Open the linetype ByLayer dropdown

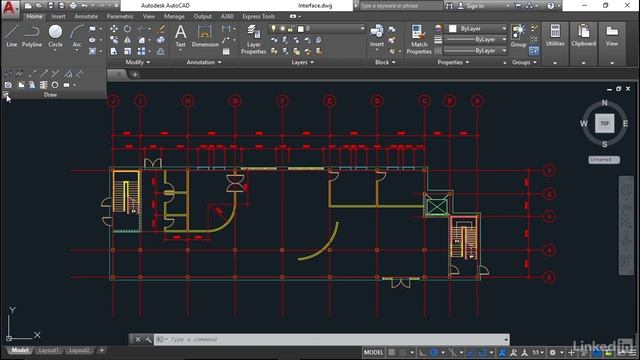click(476, 51)
